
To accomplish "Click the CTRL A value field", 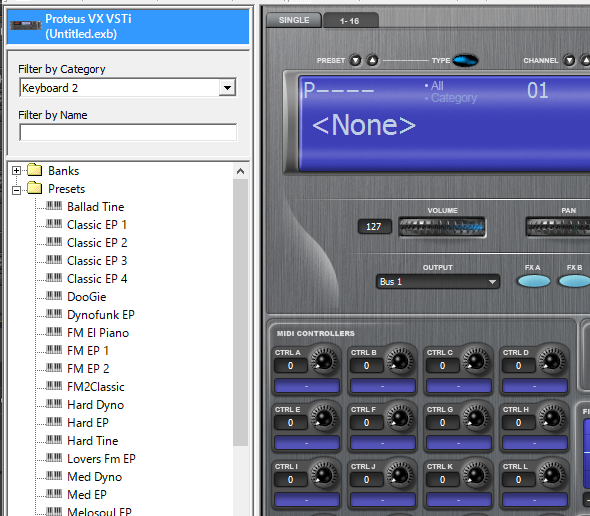I will (290, 365).
